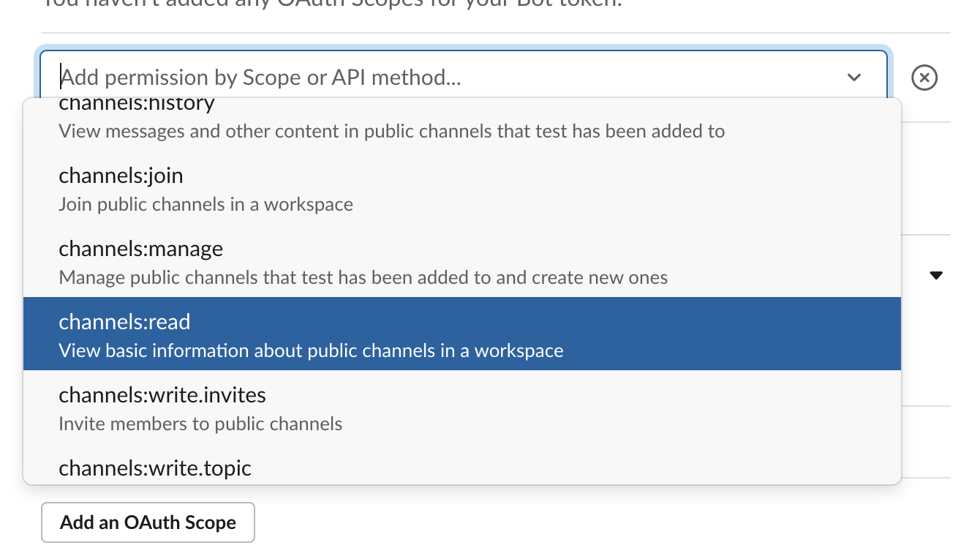Image resolution: width=980 pixels, height=559 pixels.
Task: Select the channels:manage scope
Action: tap(140, 249)
